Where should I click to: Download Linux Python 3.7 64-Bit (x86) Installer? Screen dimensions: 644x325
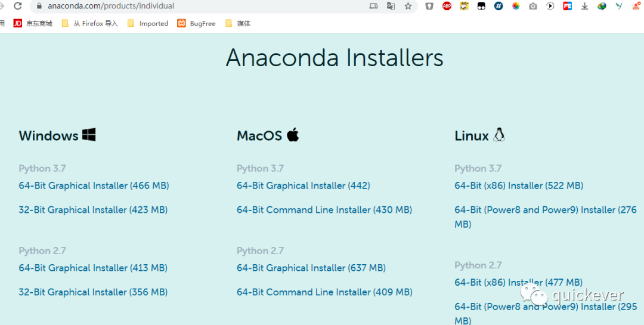pyautogui.click(x=519, y=185)
